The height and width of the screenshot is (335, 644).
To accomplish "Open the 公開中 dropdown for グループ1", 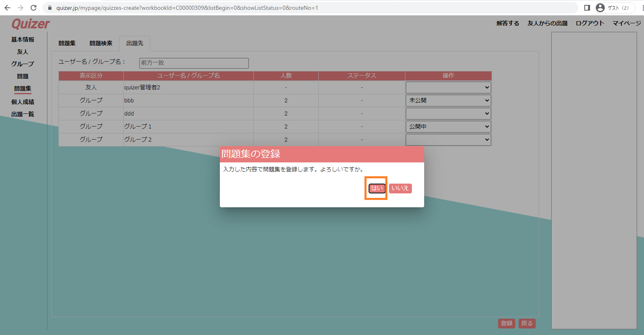I will [448, 126].
